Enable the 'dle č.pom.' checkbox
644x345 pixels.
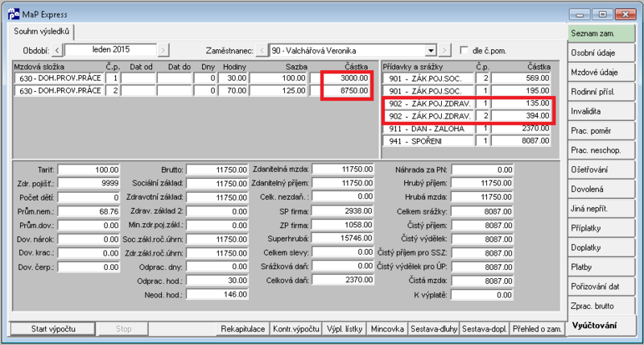click(464, 50)
